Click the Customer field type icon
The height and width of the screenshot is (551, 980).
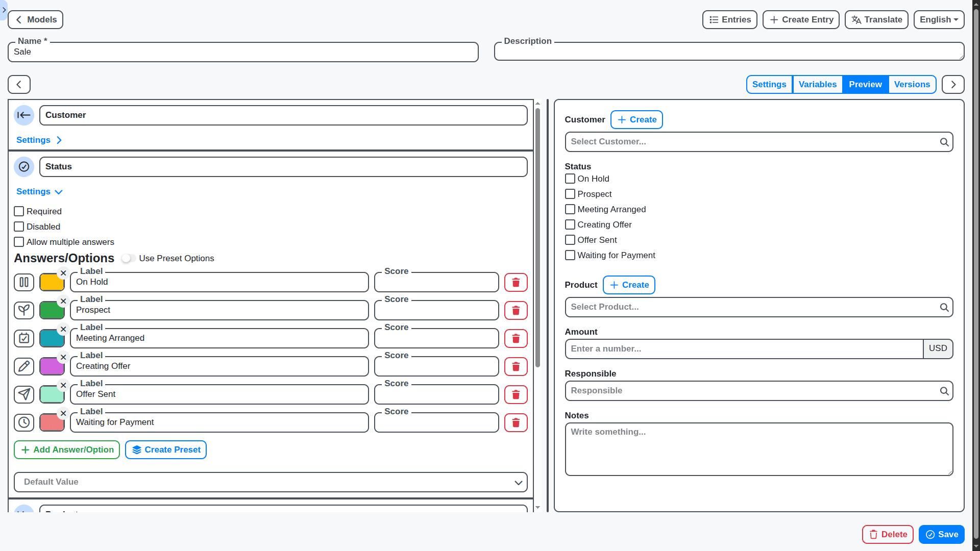24,115
